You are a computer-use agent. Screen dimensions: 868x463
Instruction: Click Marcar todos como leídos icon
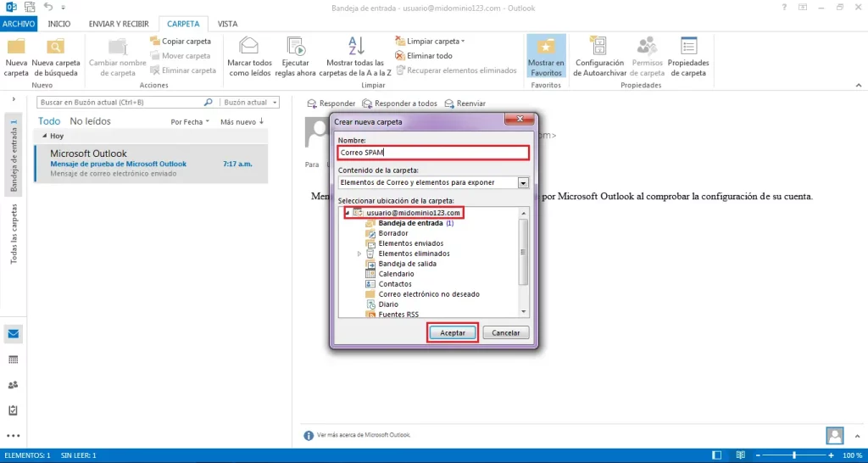[x=249, y=58]
